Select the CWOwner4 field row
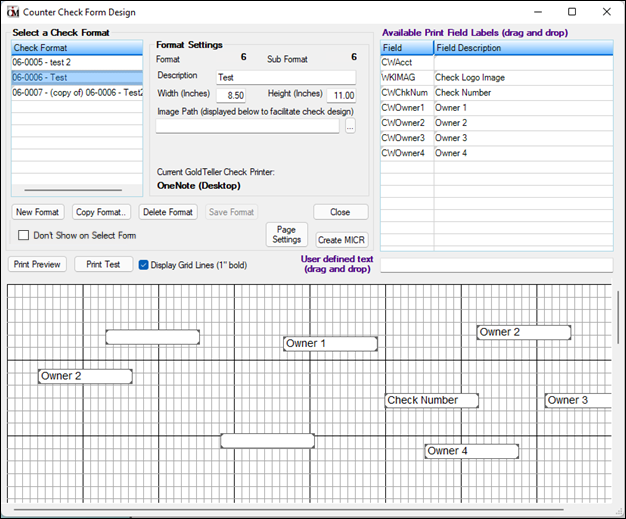626x519 pixels. coord(497,153)
